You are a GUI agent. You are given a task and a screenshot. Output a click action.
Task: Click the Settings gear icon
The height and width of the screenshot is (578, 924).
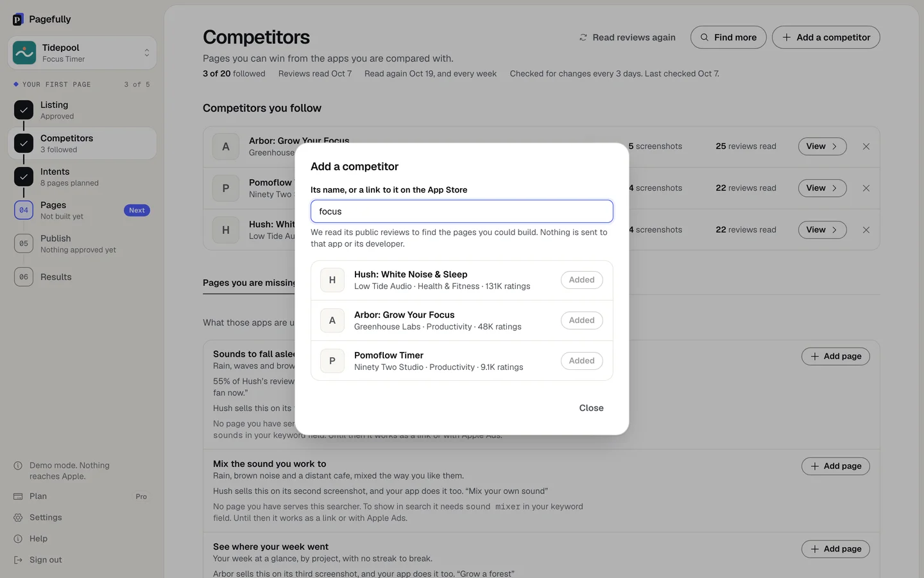click(18, 518)
